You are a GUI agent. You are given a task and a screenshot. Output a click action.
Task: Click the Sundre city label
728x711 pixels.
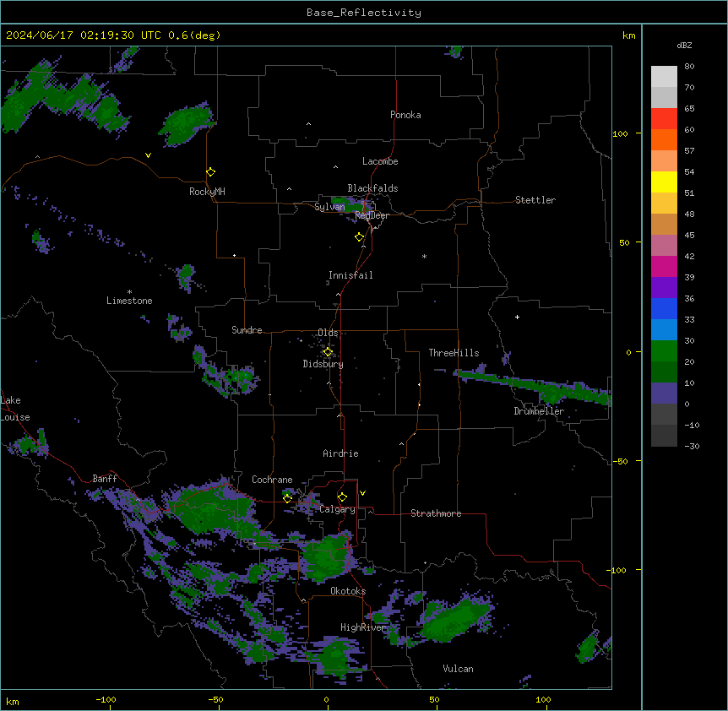click(x=247, y=330)
